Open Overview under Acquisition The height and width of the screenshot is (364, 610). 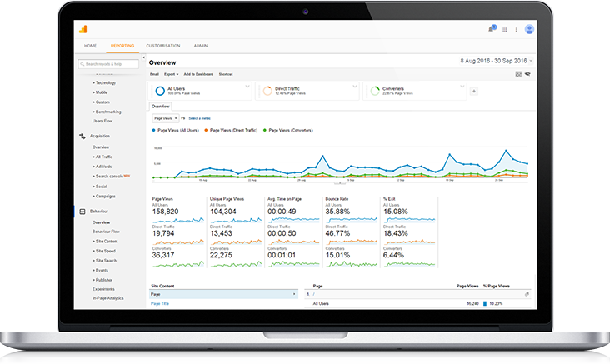click(x=101, y=147)
